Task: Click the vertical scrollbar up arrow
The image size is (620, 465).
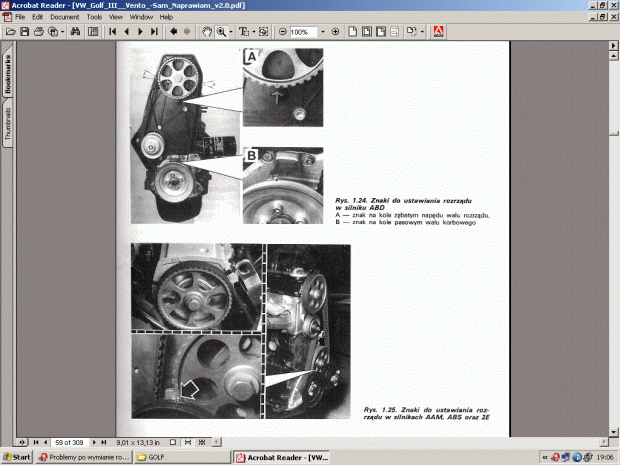Action: (x=613, y=55)
